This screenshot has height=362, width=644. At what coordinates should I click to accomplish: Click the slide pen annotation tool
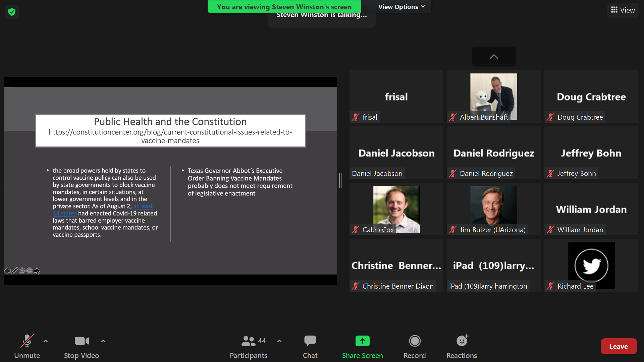tap(15, 271)
